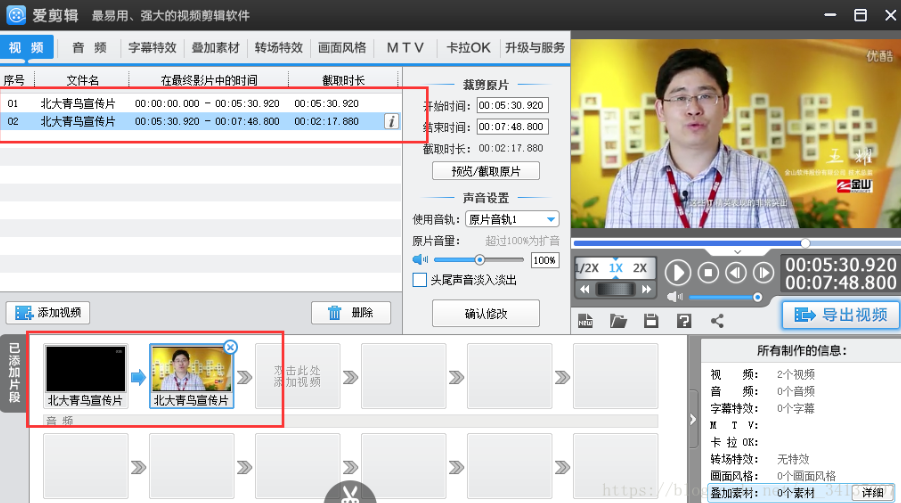901x503 pixels.
Task: Expand the chevron below preview progress bar
Action: point(737,252)
